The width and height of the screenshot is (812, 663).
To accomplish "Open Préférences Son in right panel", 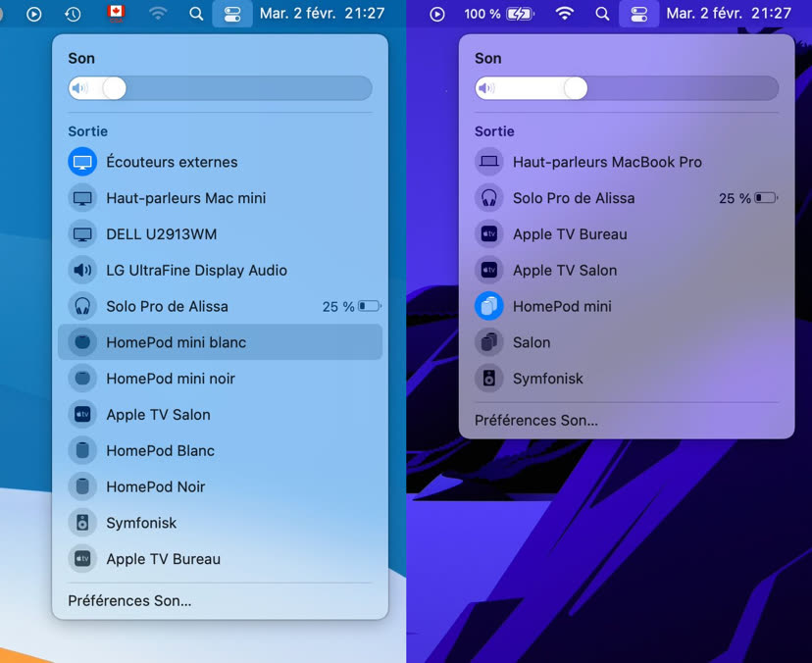I will (x=536, y=421).
